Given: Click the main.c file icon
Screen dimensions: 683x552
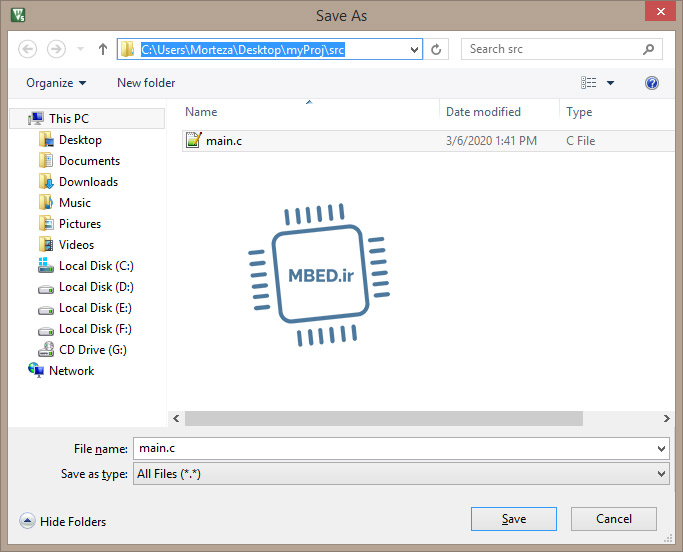Looking at the screenshot, I should click(193, 140).
